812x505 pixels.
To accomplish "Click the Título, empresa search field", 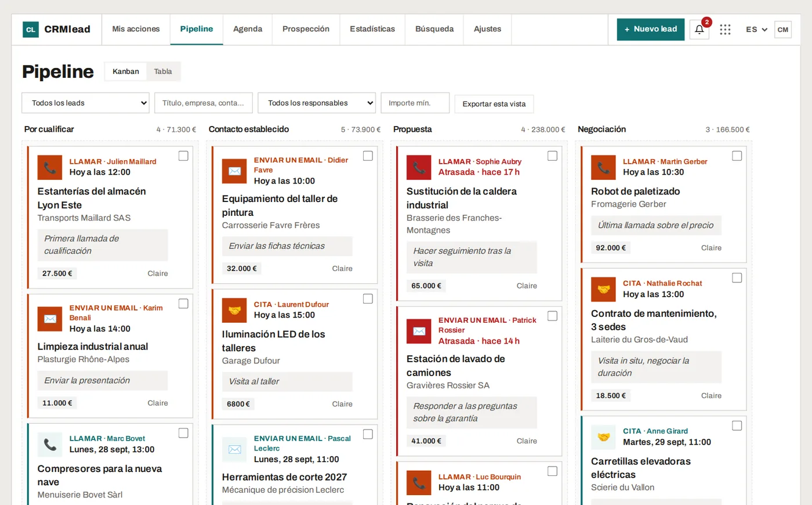I will (204, 103).
